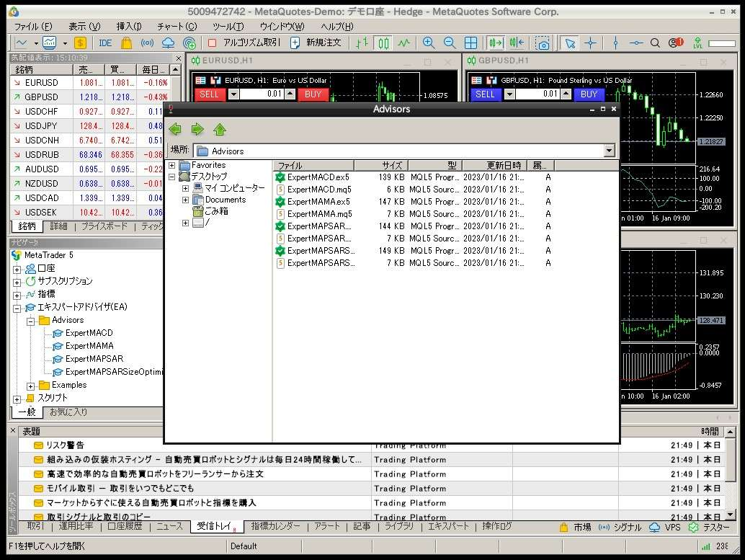Select the USDJPY row in Market Watch

click(x=89, y=126)
